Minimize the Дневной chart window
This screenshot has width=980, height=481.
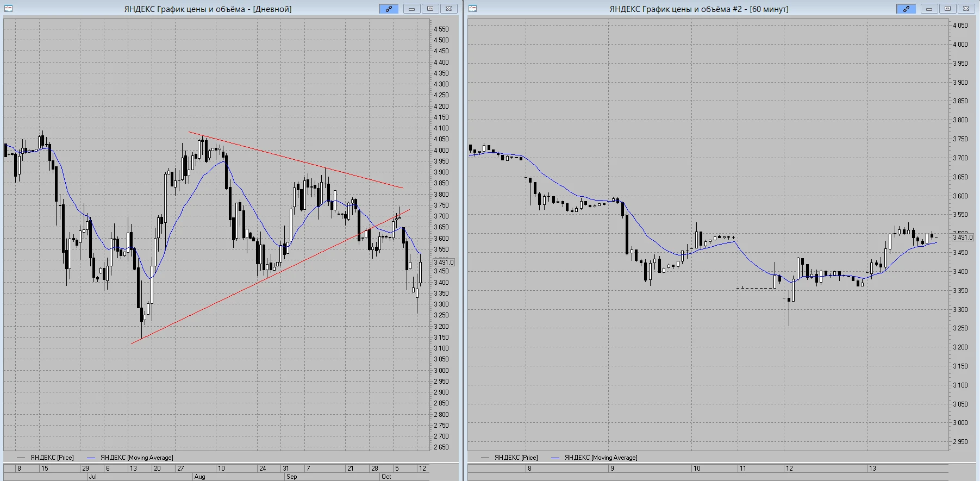coord(411,9)
